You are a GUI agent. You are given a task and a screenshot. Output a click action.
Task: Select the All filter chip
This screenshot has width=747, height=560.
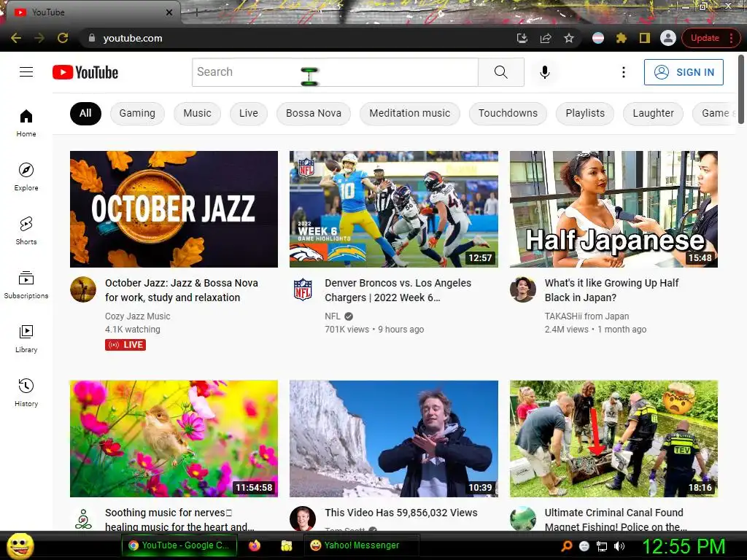tap(85, 113)
